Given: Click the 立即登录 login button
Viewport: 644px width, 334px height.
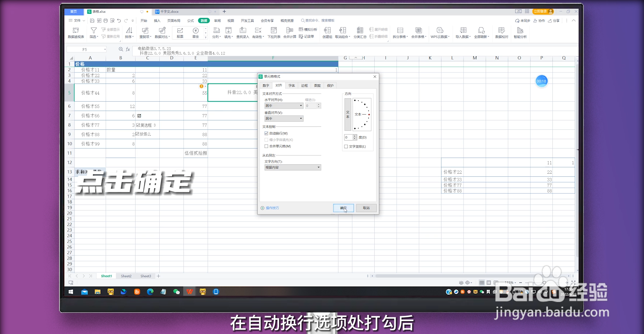Looking at the screenshot, I should pos(543,11).
